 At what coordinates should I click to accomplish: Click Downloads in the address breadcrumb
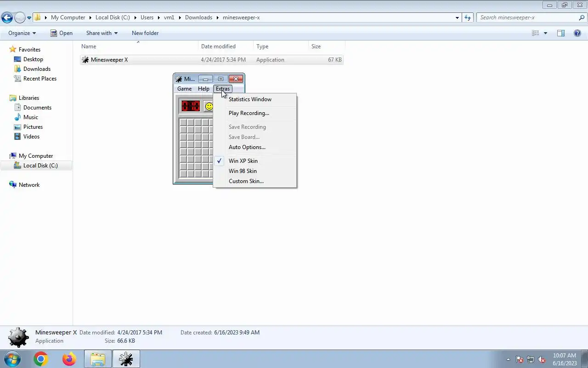tap(198, 17)
